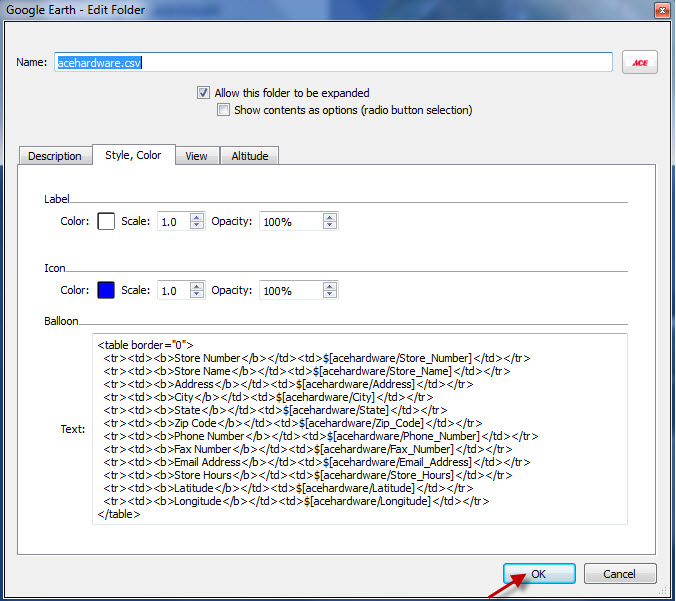Close the Edit Folder dialog

pyautogui.click(x=662, y=10)
